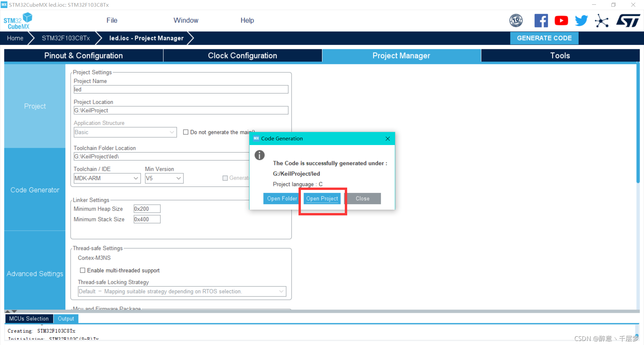Open the Twitter bird icon link
This screenshot has width=644, height=345.
tap(581, 21)
